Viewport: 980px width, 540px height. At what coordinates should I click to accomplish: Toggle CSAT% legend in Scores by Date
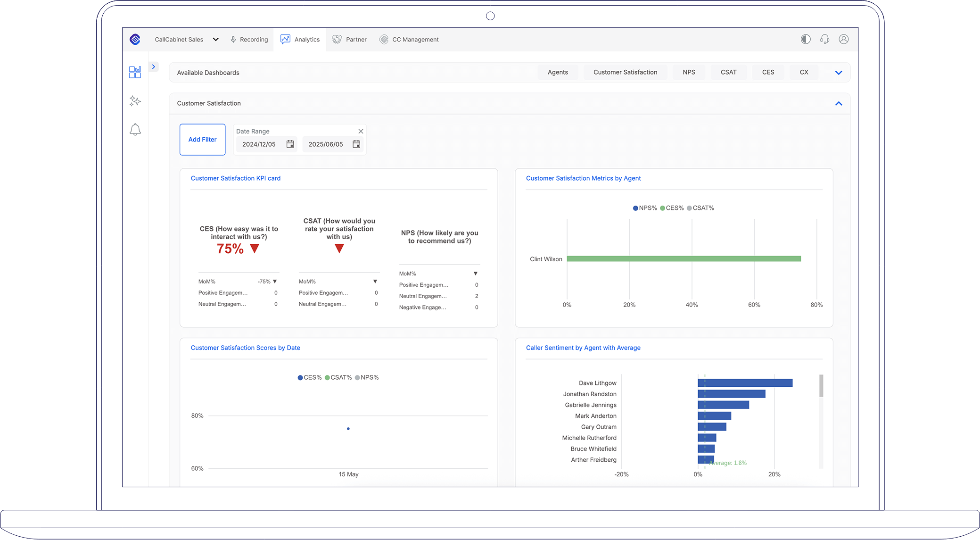click(x=338, y=378)
